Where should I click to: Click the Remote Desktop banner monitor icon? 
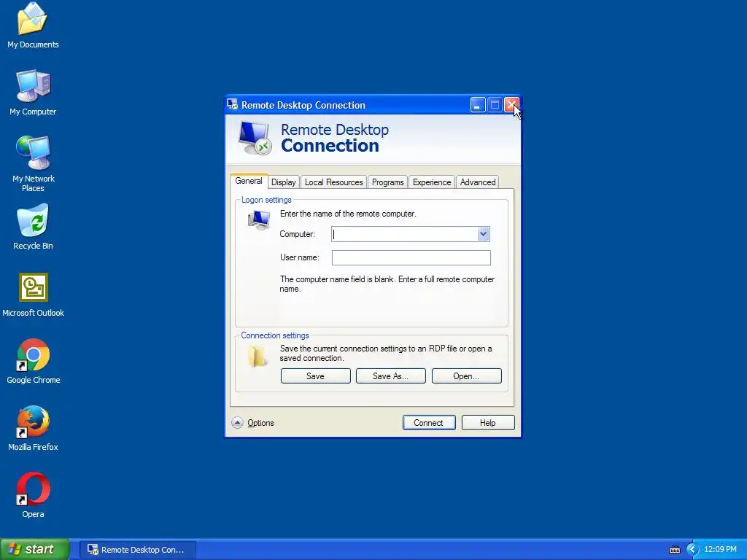tap(255, 138)
